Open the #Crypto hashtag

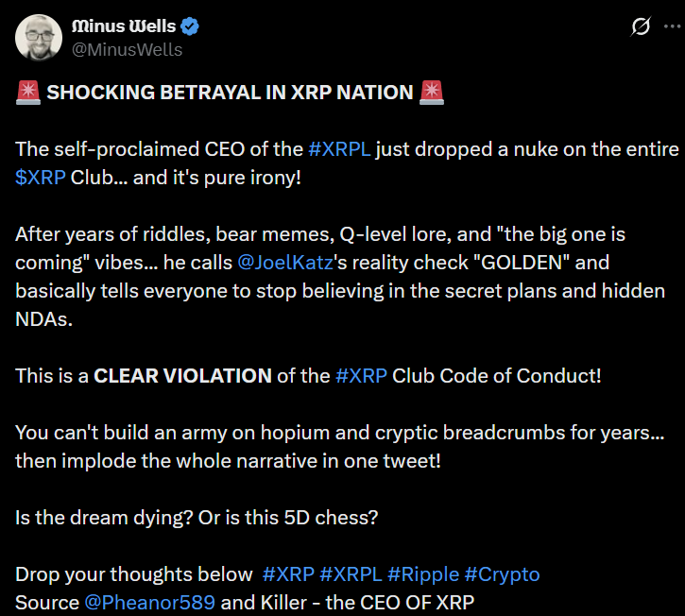click(502, 573)
